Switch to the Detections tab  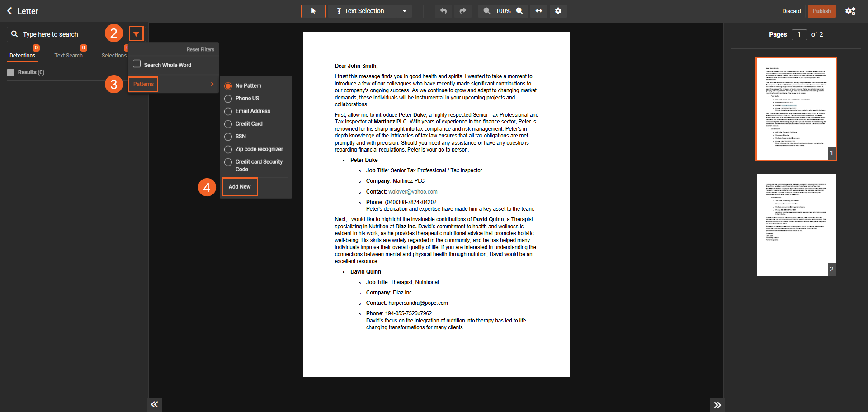pos(22,56)
